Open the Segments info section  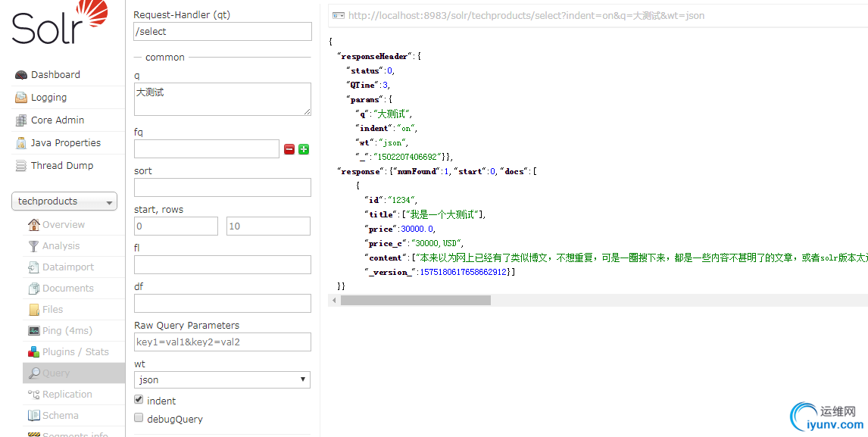coord(75,434)
